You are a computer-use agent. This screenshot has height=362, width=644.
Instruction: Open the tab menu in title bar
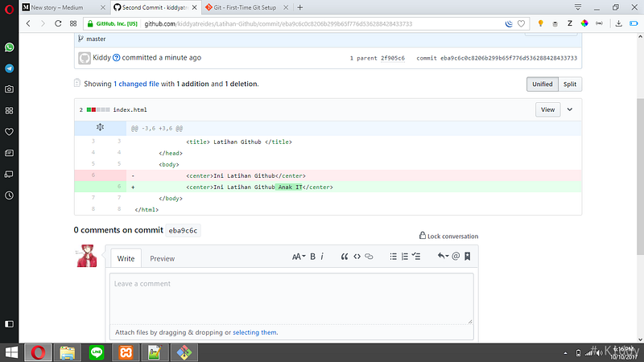tap(578, 7)
